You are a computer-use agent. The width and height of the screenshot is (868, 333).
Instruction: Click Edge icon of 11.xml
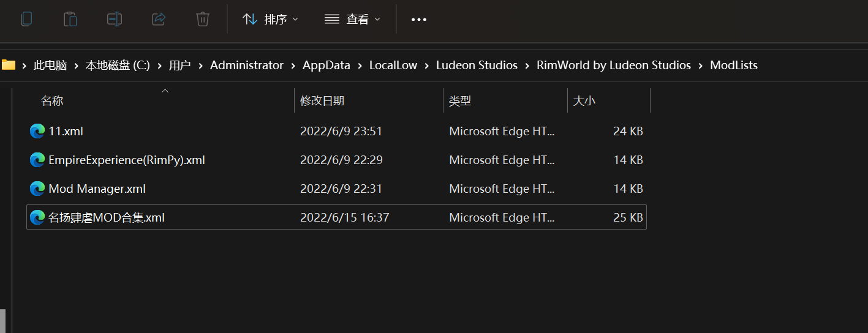[x=37, y=131]
